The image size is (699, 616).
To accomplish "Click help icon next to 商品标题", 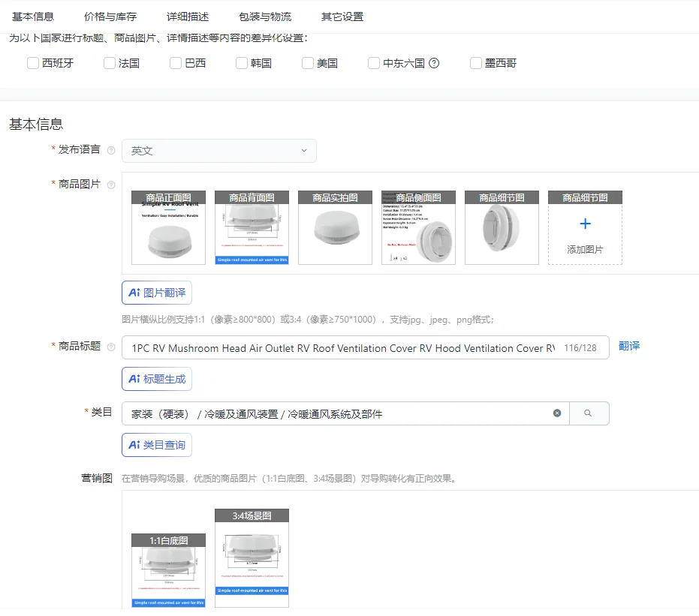I will coord(111,347).
